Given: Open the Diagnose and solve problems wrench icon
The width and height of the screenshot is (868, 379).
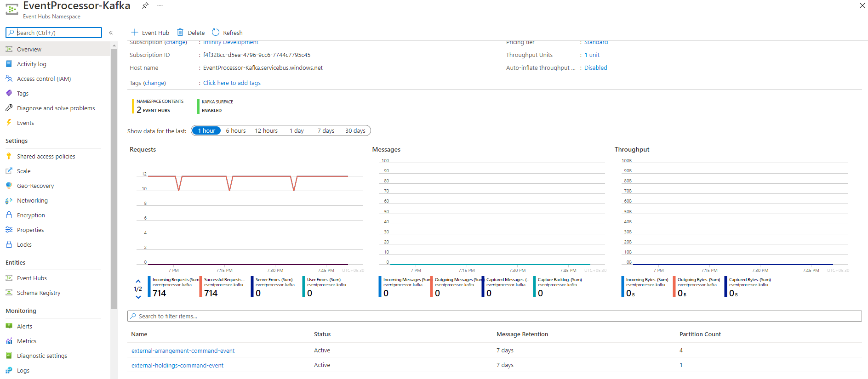Looking at the screenshot, I should 9,108.
